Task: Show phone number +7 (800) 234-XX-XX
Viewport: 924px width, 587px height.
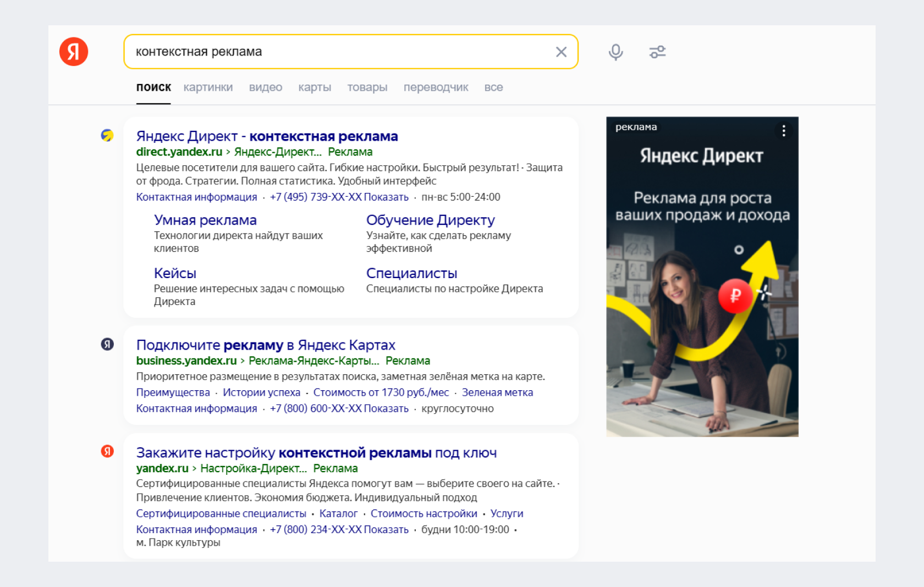Action: point(339,529)
